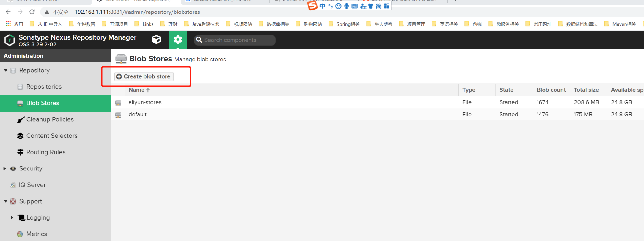This screenshot has height=241, width=644.
Task: Open the Chrome apps grid icon
Action: (8, 24)
